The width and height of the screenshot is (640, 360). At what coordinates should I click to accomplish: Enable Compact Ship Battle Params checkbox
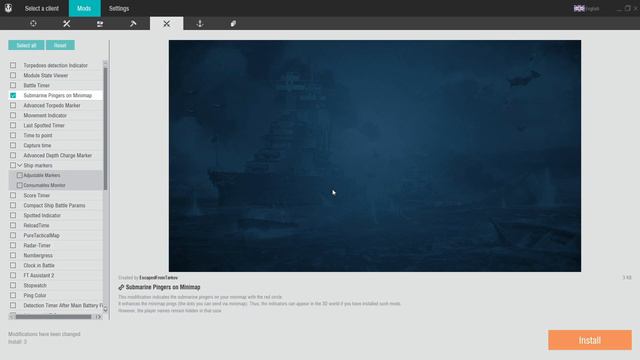tap(13, 205)
